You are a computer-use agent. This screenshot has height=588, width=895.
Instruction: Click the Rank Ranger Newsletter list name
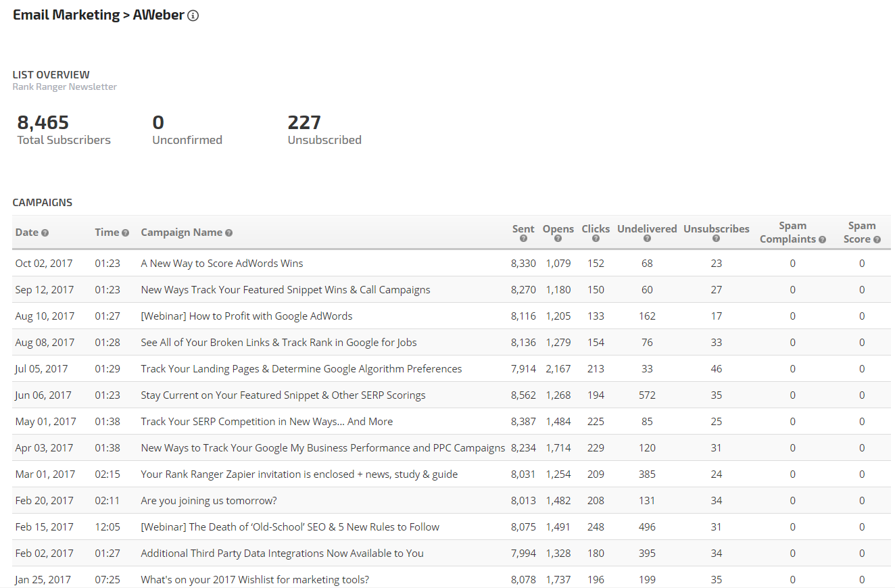tap(65, 87)
